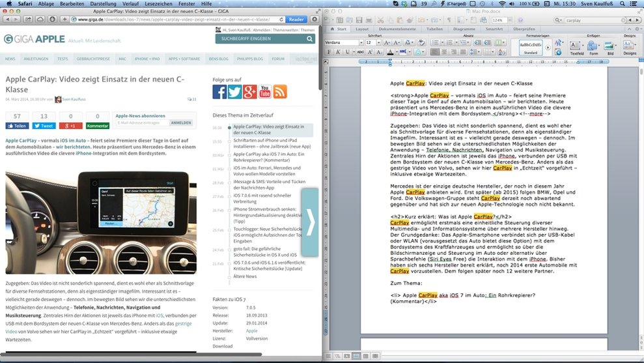Align text right in Word
Viewport: 644px width, 363px height.
(x=453, y=51)
